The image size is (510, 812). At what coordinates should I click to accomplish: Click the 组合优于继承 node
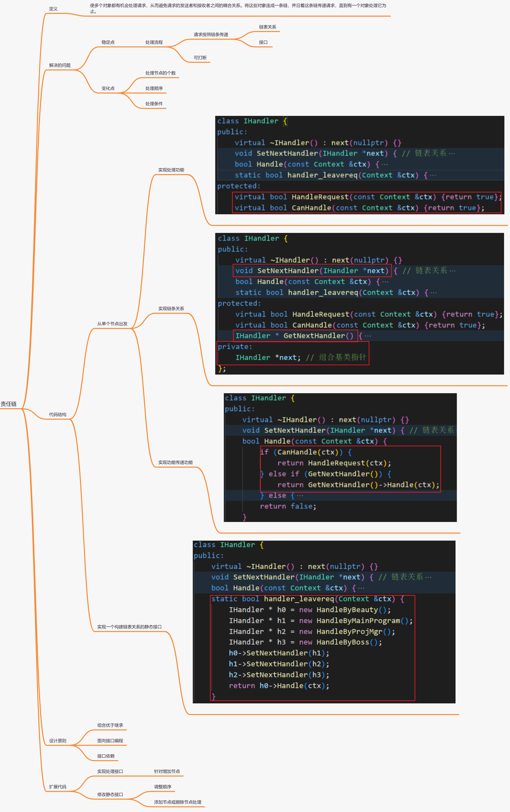coord(110,725)
